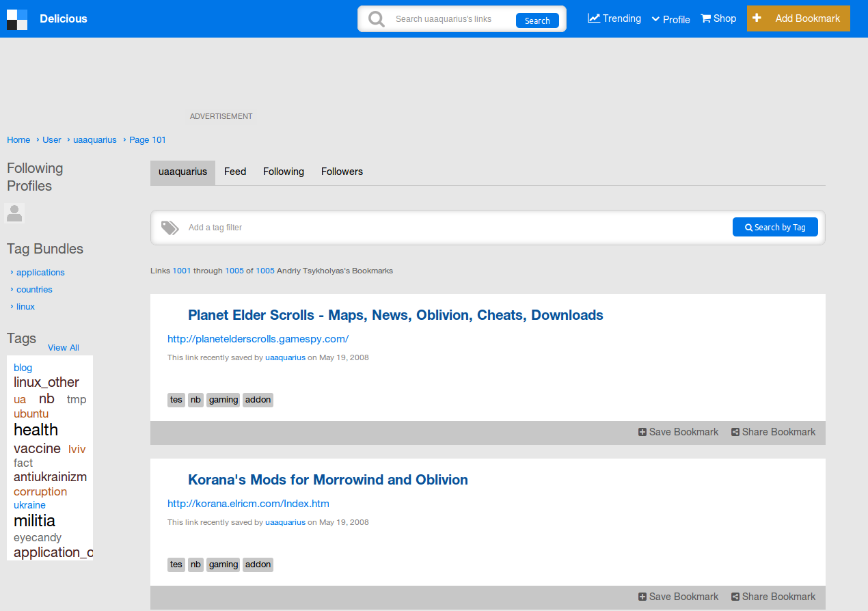Click nb tag on Planet Elder Scrolls
The width and height of the screenshot is (868, 611).
196,400
